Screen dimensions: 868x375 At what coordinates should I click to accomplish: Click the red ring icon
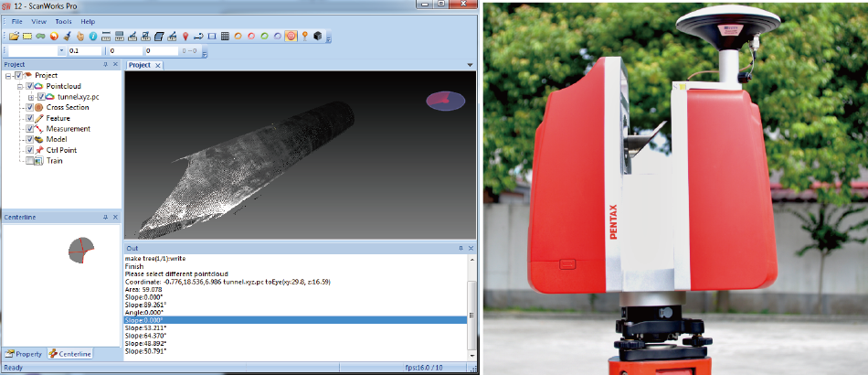tap(251, 36)
